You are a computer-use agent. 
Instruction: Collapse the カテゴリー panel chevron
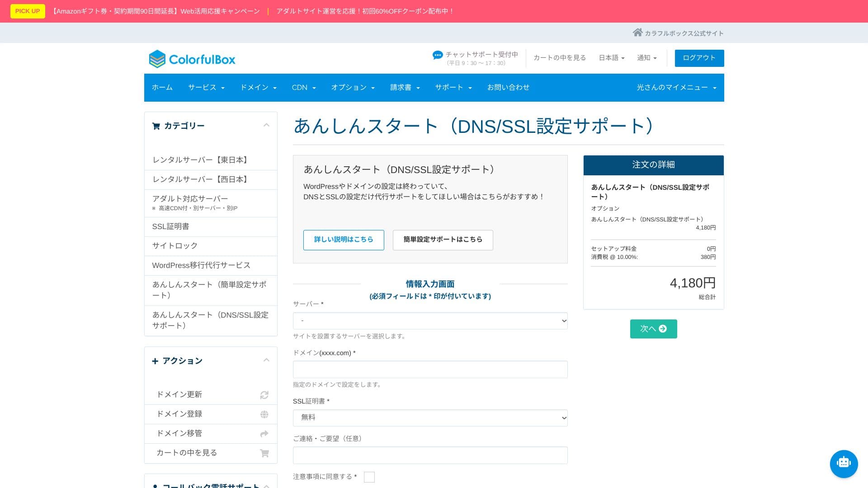point(266,125)
